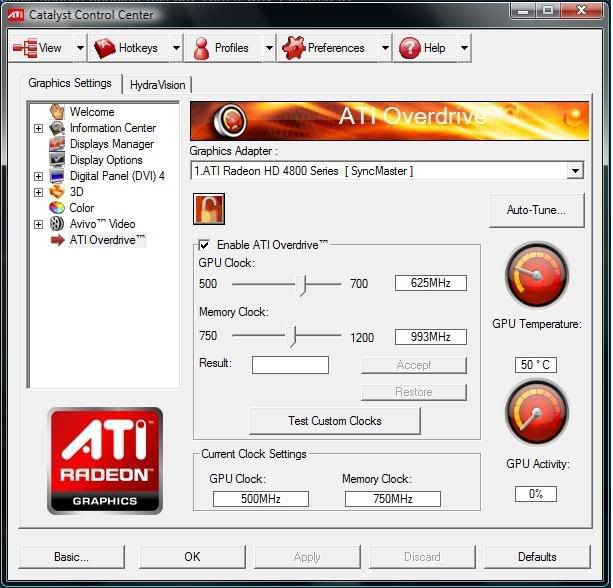Click the Profiles person icon
This screenshot has height=588, width=613.
pyautogui.click(x=202, y=48)
